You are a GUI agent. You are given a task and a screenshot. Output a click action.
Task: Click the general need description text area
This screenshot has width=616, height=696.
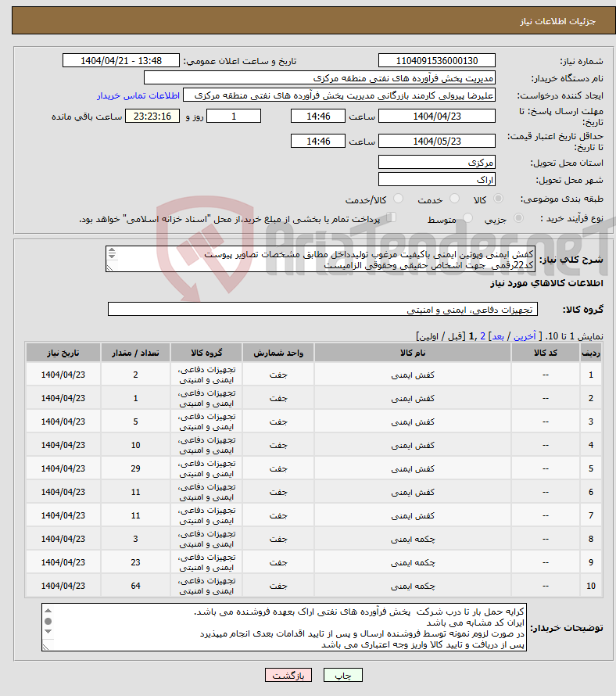pos(321,259)
